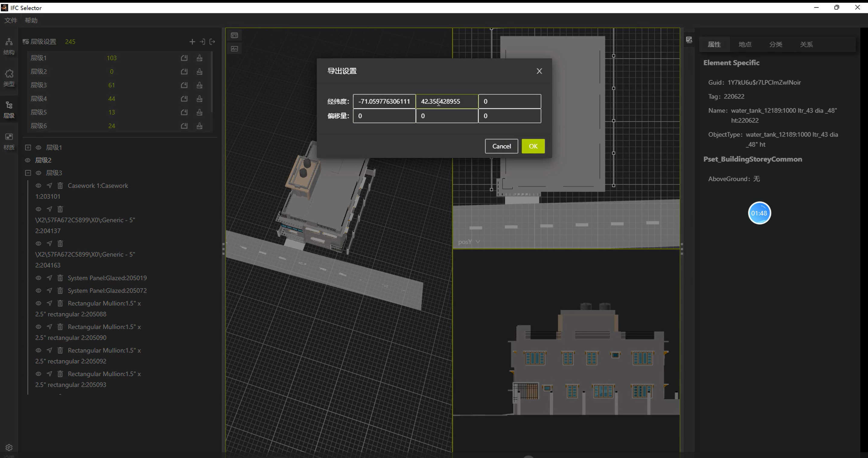
Task: Open settings gear at bottom of sidebar
Action: [9, 447]
